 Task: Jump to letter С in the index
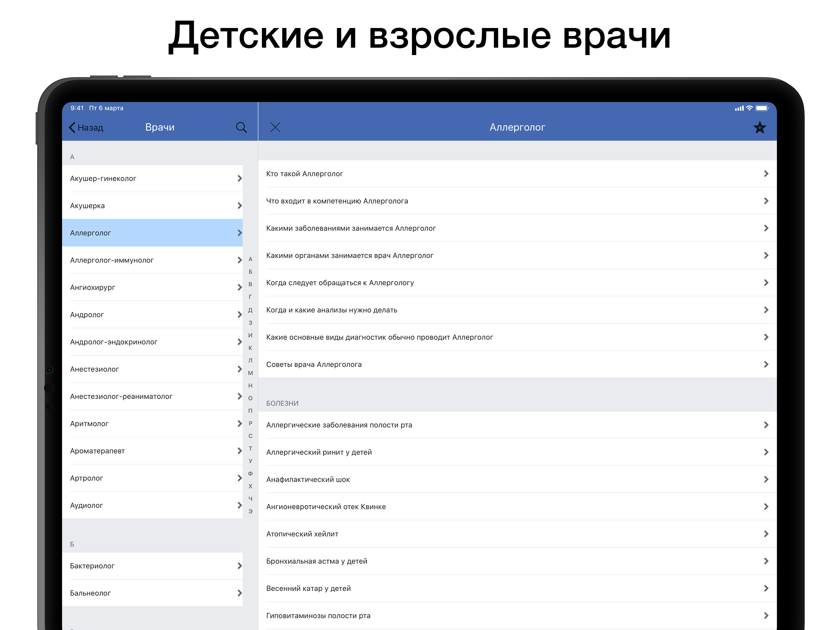[x=250, y=436]
